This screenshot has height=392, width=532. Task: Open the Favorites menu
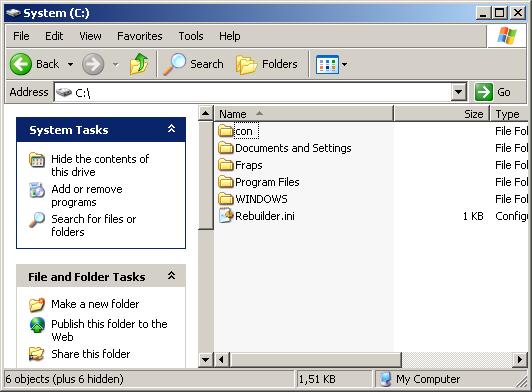140,36
